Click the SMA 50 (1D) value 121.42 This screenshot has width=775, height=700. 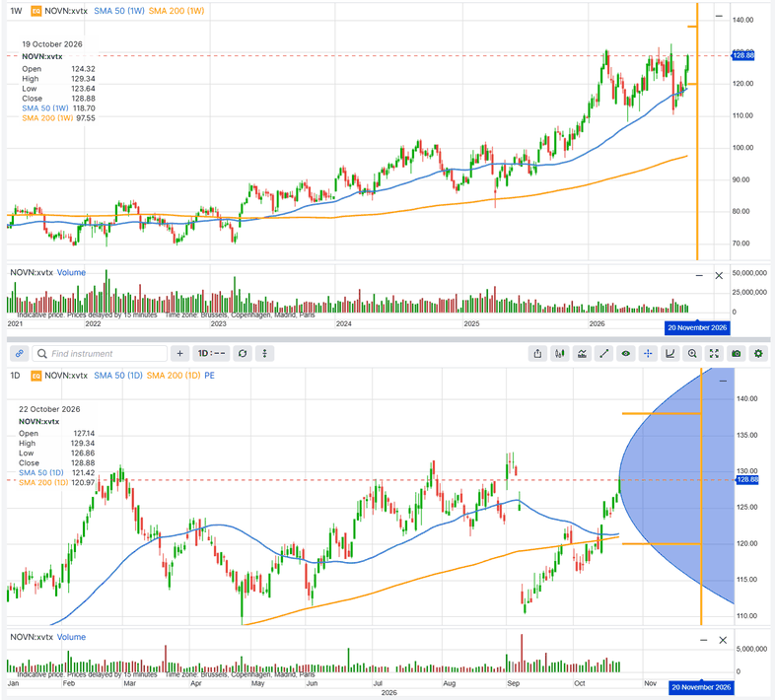pyautogui.click(x=83, y=473)
